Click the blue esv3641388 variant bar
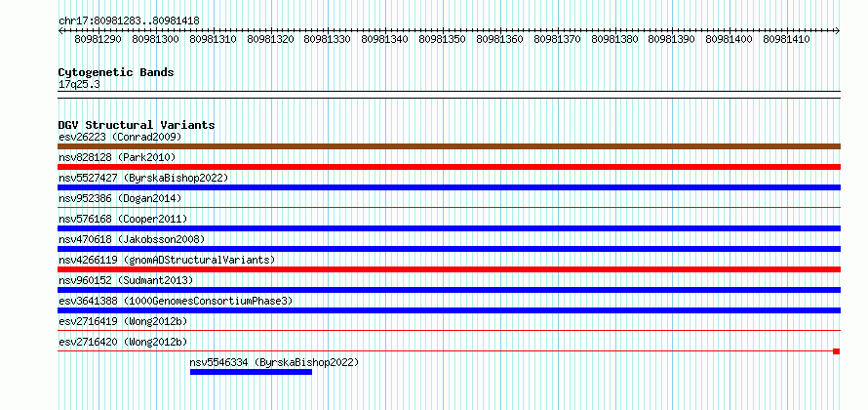868x410 pixels. tap(449, 310)
